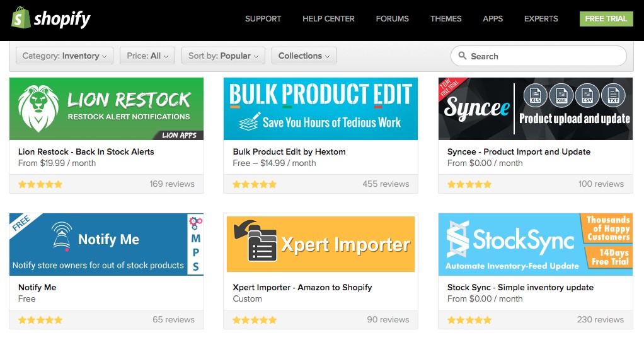Image resolution: width=644 pixels, height=342 pixels.
Task: Click the XML file icon in Syncee banner
Action: point(561,95)
